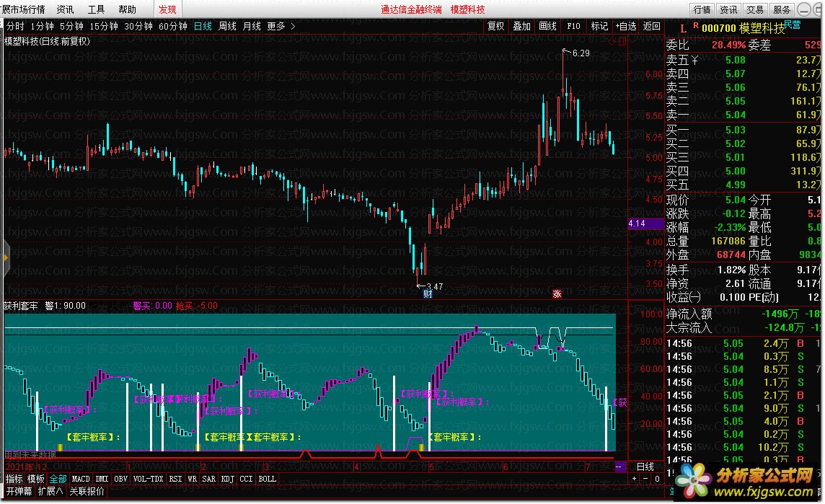
Task: Open F10 company info
Action: pos(573,26)
